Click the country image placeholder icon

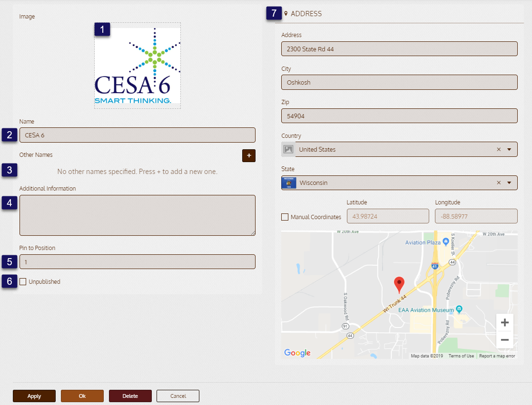(x=288, y=149)
